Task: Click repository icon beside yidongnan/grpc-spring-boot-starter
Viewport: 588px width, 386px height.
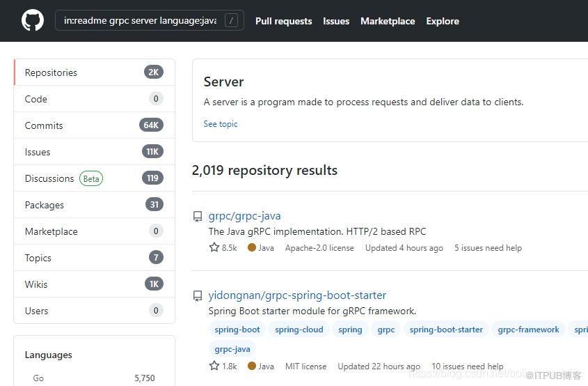Action: (198, 296)
